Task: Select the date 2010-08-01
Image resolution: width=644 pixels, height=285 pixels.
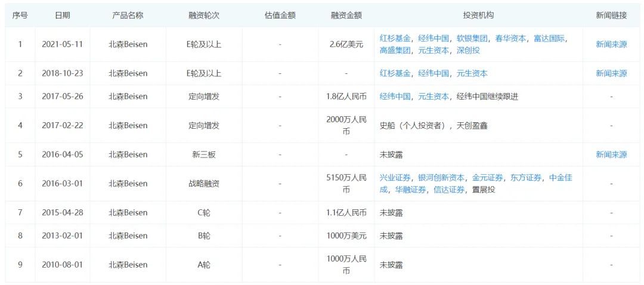Action: (63, 265)
